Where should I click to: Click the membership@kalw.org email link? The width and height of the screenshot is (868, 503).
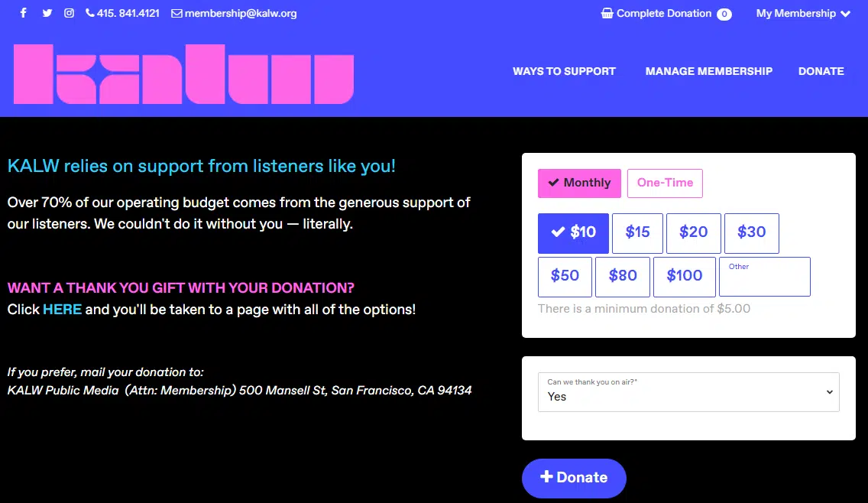[x=234, y=13]
